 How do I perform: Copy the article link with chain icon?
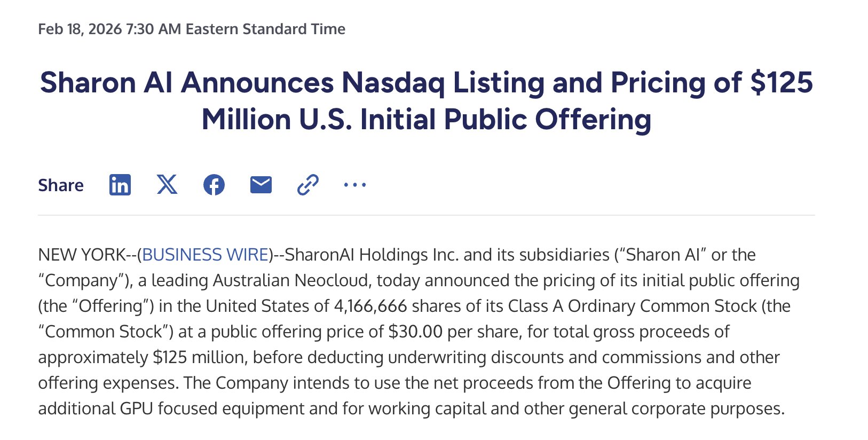coord(308,185)
